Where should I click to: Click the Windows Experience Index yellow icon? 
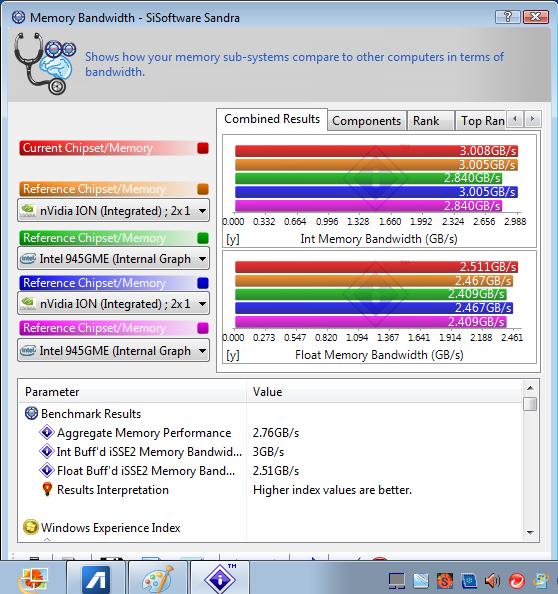(31, 527)
